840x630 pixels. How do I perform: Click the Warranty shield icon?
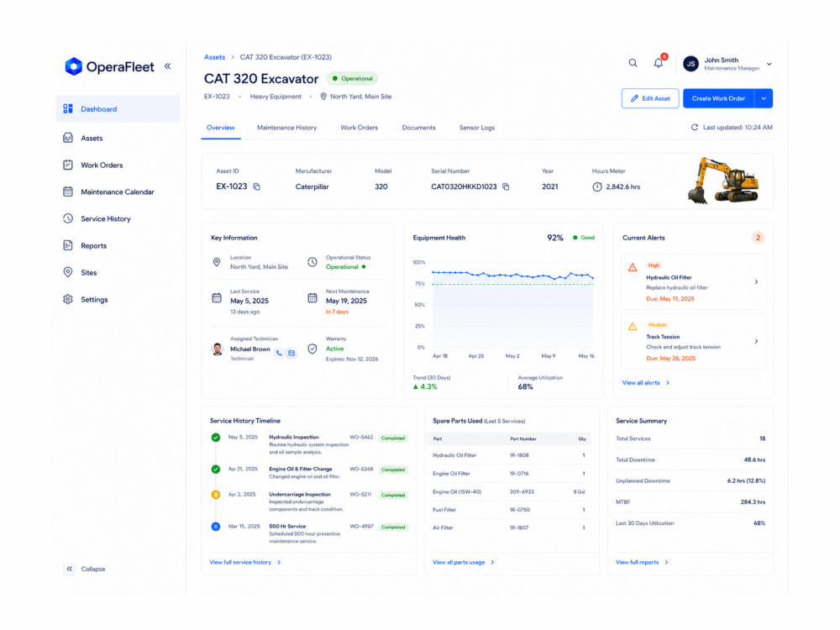(x=312, y=349)
